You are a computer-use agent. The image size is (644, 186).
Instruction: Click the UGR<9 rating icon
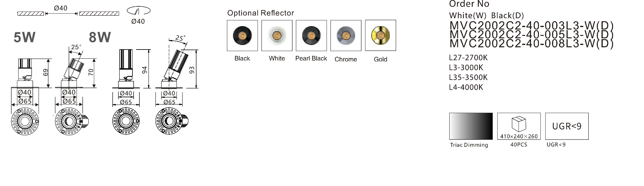tap(567, 126)
